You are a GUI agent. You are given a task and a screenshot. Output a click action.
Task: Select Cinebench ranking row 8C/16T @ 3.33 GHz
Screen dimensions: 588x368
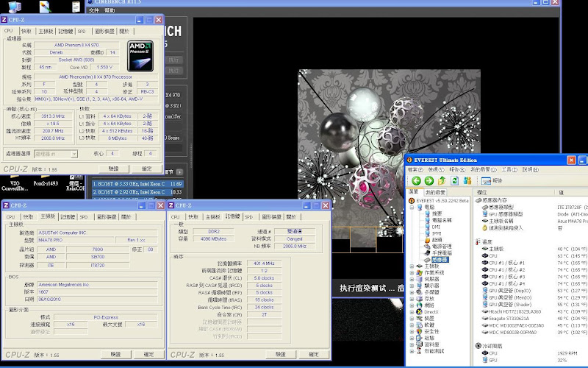tap(137, 184)
